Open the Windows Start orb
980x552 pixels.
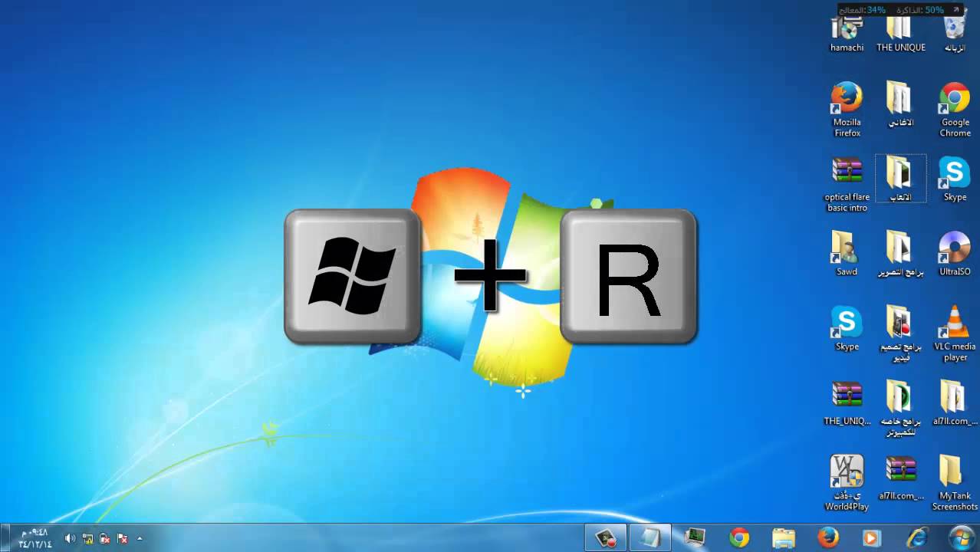960,537
